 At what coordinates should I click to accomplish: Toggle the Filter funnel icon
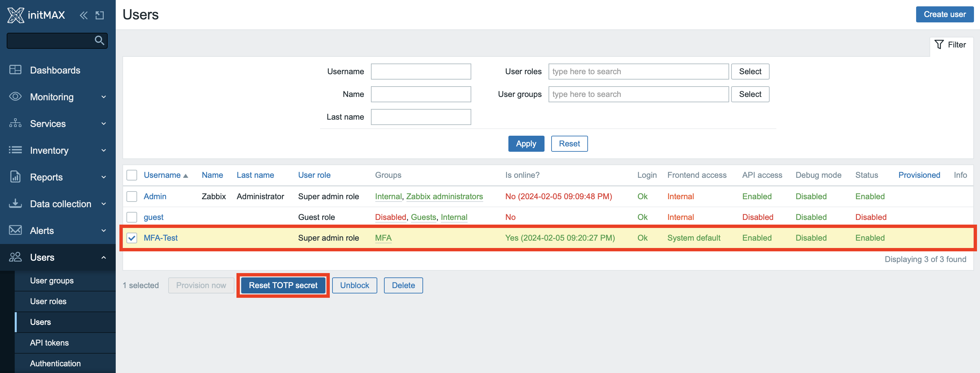tap(939, 44)
